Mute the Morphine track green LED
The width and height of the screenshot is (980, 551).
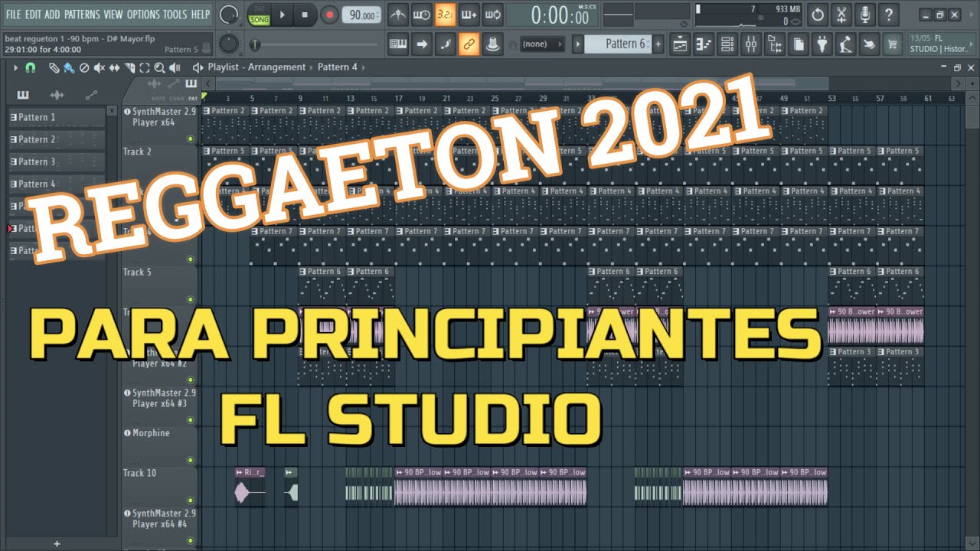click(190, 460)
